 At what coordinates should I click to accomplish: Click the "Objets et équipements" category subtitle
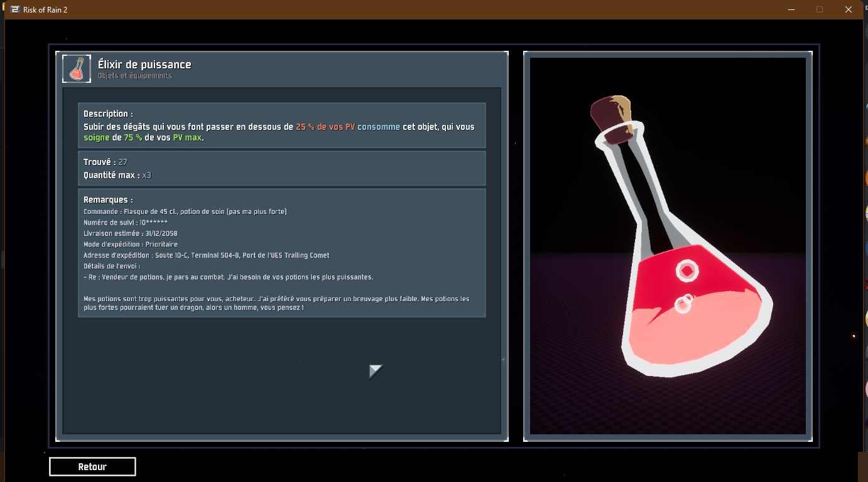click(x=134, y=76)
